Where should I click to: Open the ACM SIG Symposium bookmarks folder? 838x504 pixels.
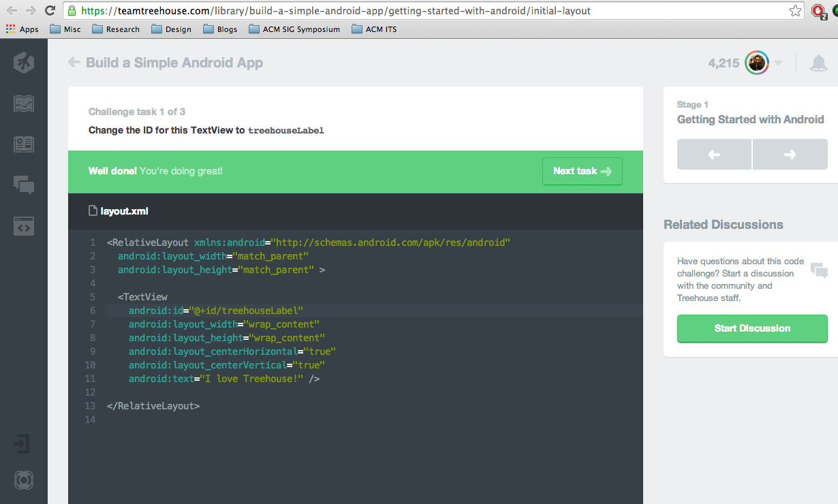[x=294, y=29]
